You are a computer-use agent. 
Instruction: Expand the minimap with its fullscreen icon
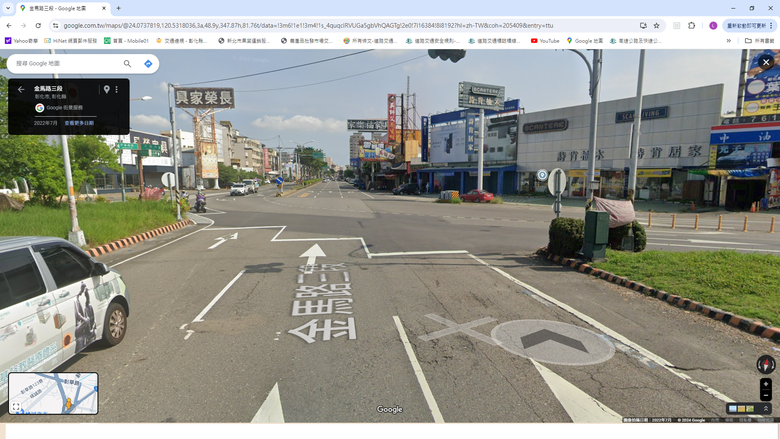(16, 407)
